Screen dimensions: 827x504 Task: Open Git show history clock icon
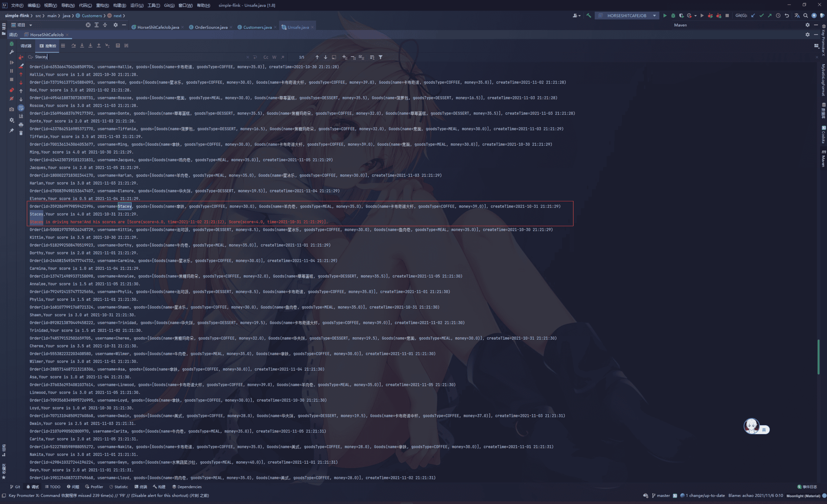(778, 15)
